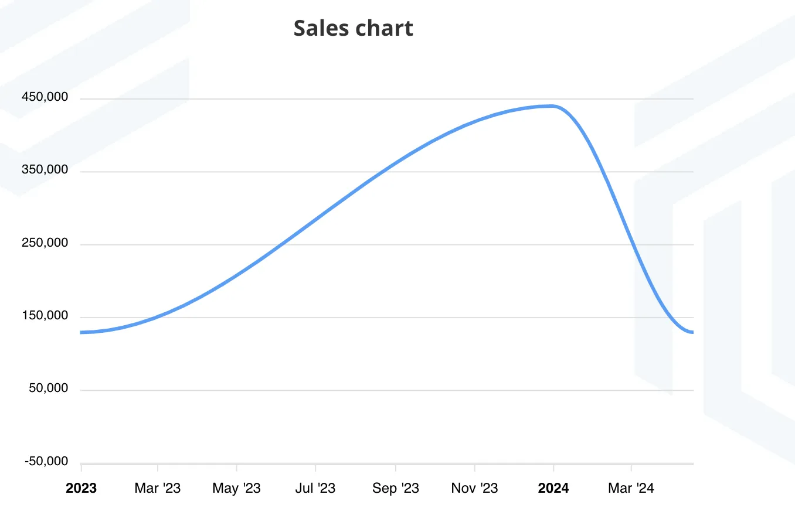Screen dimensions: 795x532
Task: Select the bold 2024 axis label
Action: [x=553, y=488]
